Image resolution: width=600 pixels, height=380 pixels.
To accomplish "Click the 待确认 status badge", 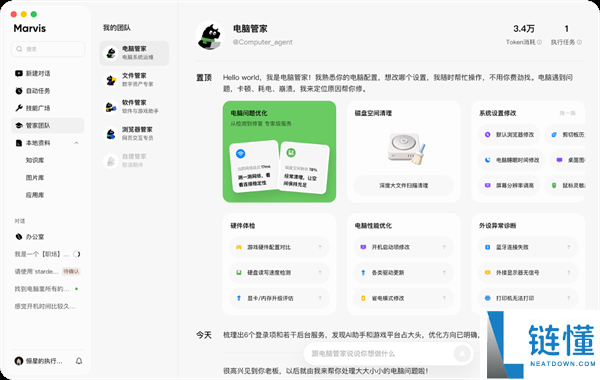I will (71, 271).
